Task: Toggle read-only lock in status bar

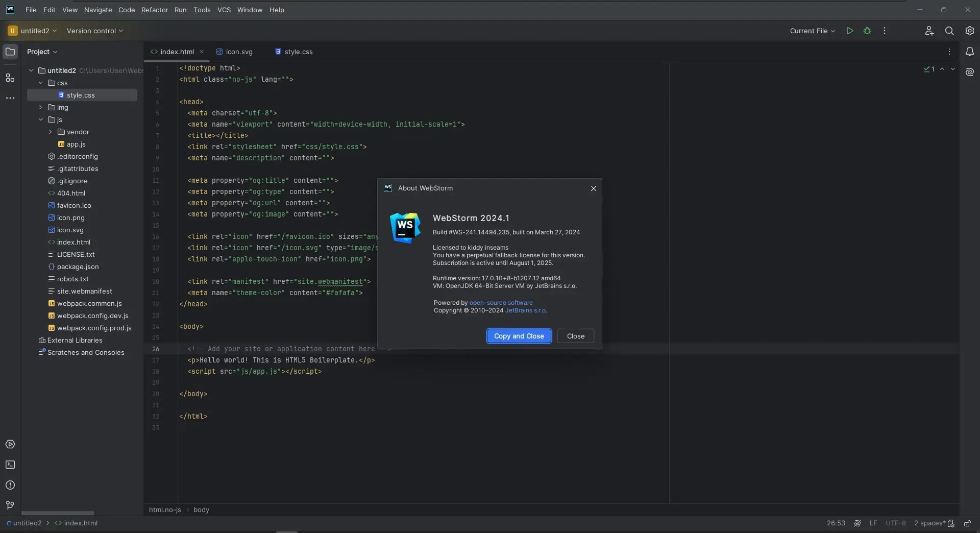Action: [967, 523]
